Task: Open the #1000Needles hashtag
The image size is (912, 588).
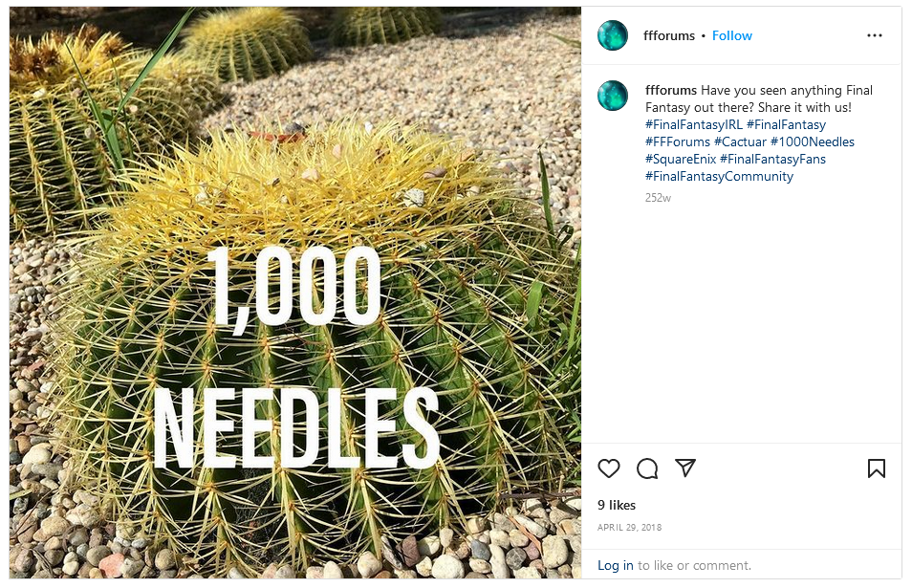Action: (813, 142)
